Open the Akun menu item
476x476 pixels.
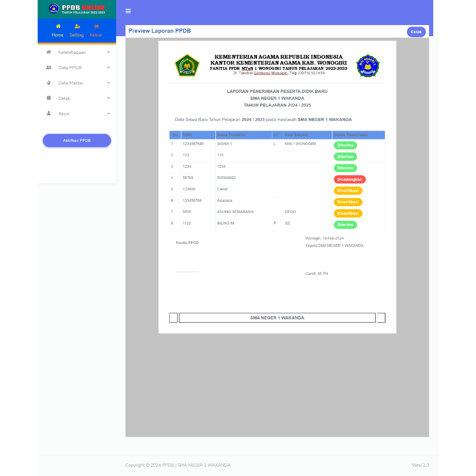[77, 113]
